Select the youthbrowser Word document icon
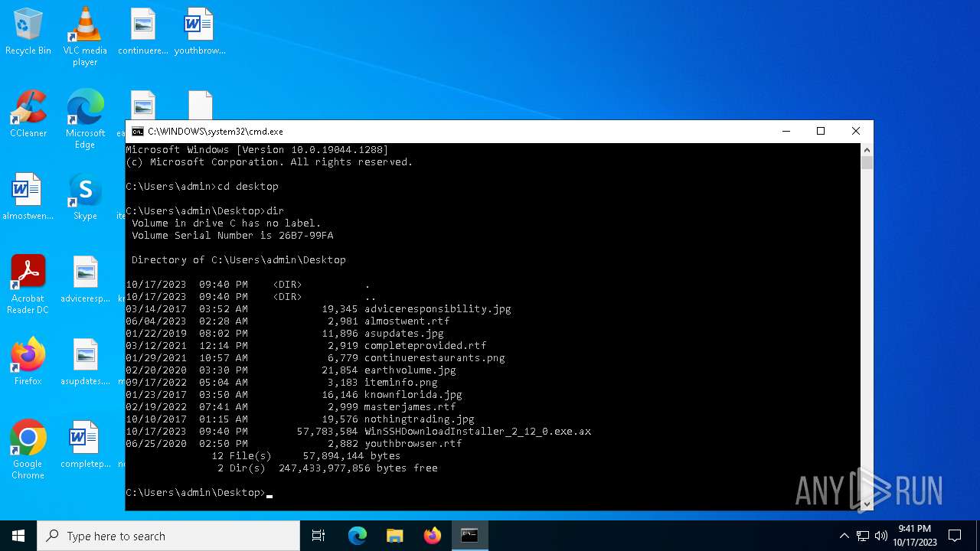The height and width of the screenshot is (551, 980). [200, 31]
